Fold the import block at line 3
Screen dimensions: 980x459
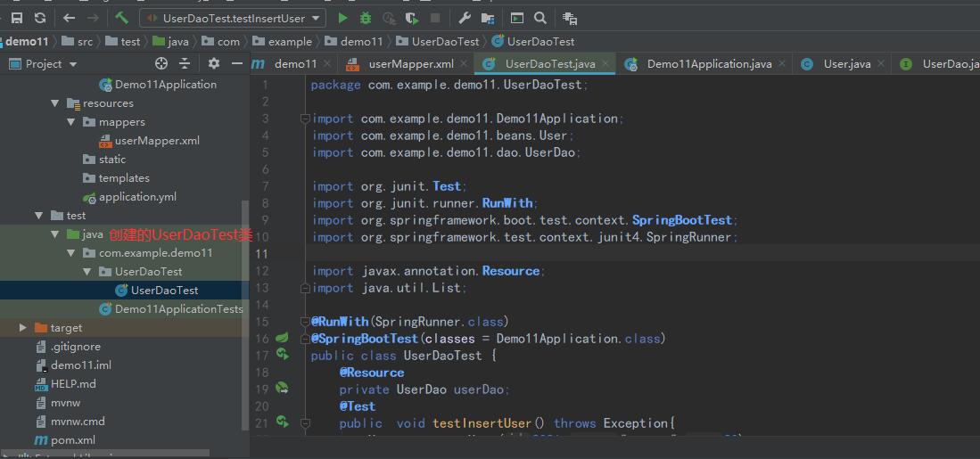coord(304,119)
